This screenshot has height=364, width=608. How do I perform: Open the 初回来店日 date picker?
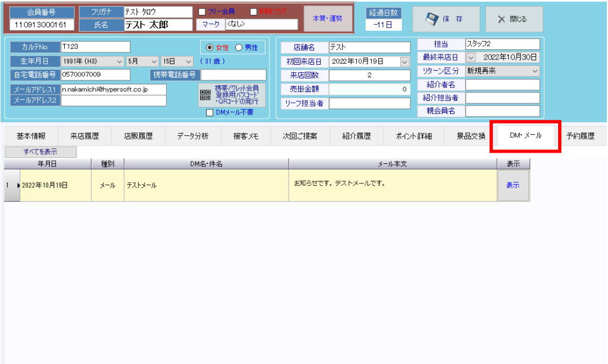[405, 61]
